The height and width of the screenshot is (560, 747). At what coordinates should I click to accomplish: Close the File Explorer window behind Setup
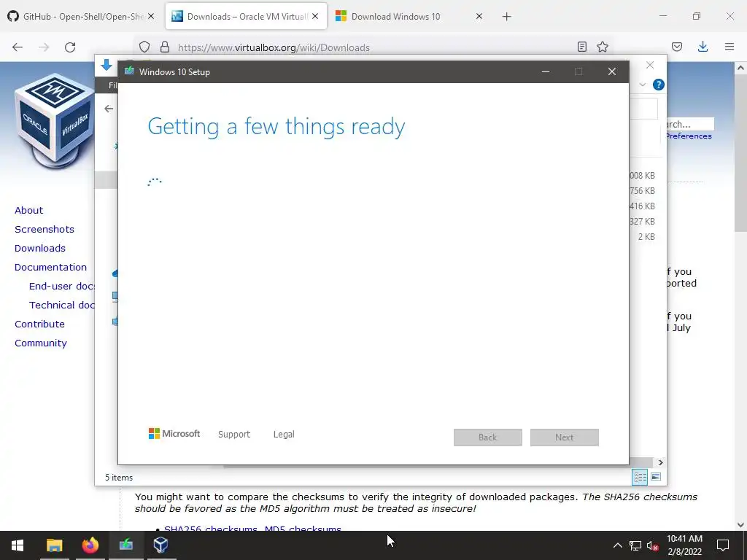(650, 65)
